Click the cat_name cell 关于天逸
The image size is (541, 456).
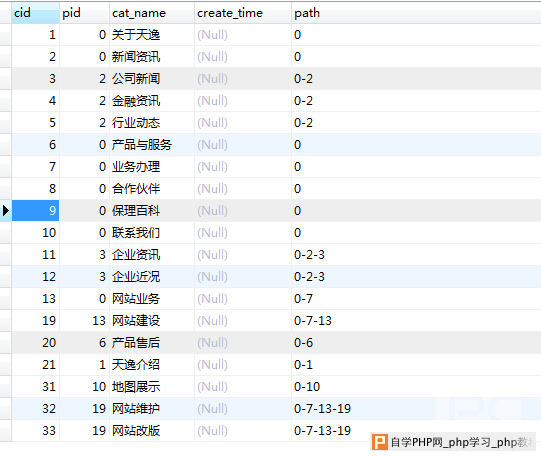pos(152,35)
